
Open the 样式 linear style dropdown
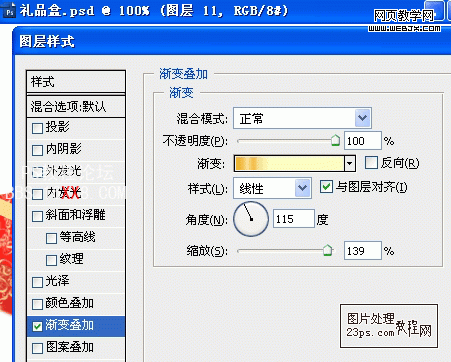point(302,188)
